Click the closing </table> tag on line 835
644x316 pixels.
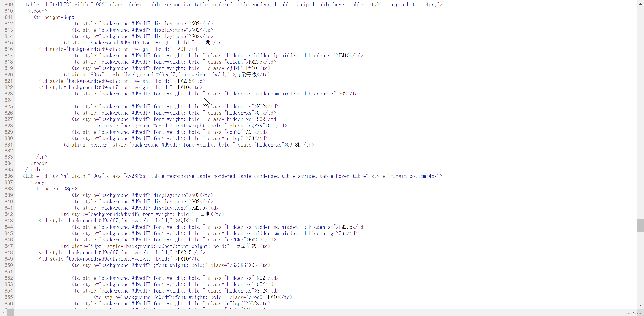pyautogui.click(x=34, y=170)
